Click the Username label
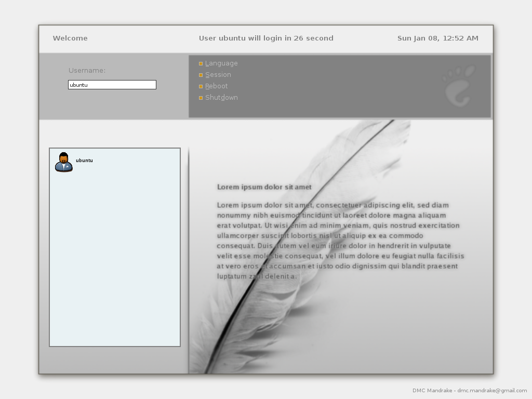 (x=87, y=71)
